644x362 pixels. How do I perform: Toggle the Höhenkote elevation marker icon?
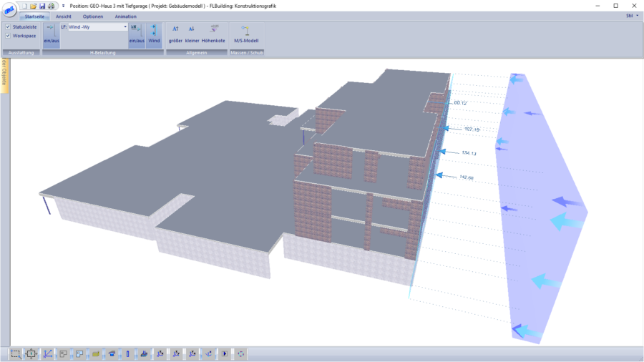point(213,33)
